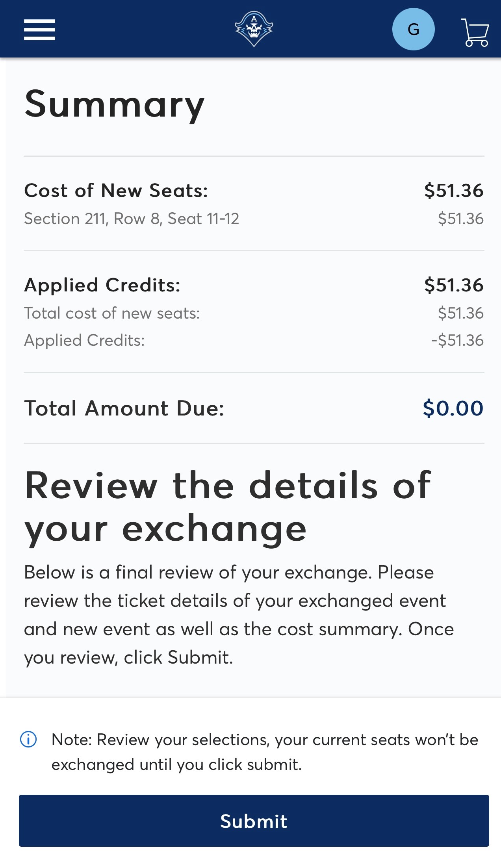This screenshot has height=868, width=501.
Task: Open the "G" profile avatar
Action: [413, 29]
